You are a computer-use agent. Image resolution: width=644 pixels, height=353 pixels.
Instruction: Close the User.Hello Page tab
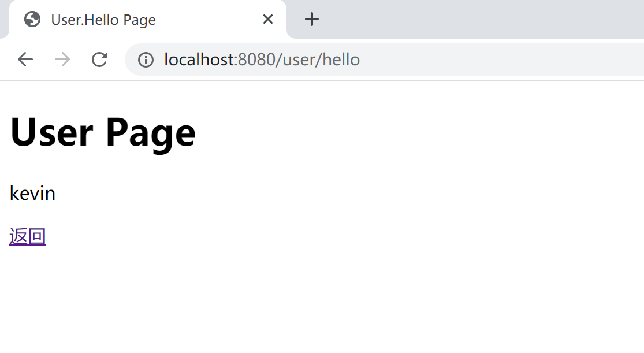point(268,20)
